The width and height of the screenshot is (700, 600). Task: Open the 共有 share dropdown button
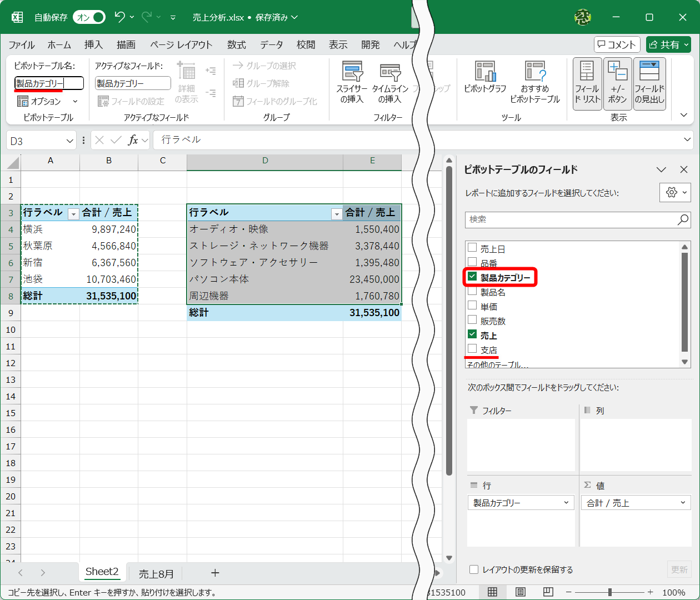click(668, 44)
